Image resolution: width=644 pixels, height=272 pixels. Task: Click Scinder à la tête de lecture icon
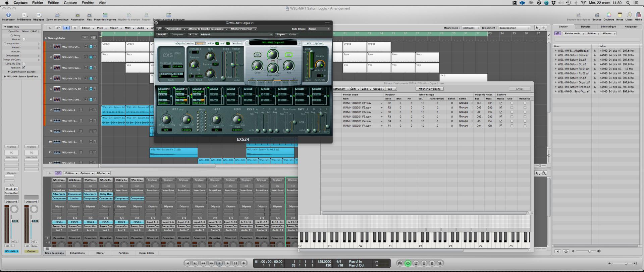click(x=169, y=15)
